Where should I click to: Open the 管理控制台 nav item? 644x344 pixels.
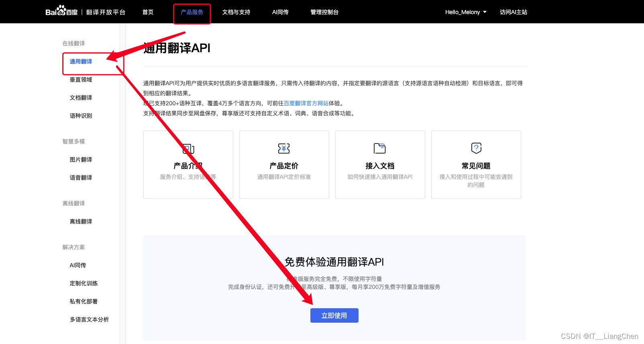[324, 12]
